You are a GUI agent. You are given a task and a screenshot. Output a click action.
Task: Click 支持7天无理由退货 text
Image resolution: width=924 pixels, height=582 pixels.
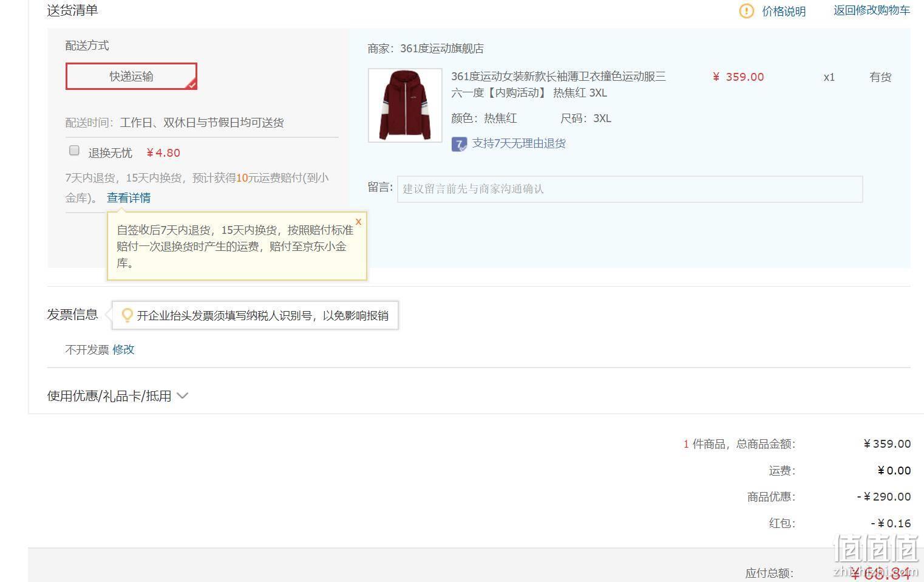click(519, 143)
